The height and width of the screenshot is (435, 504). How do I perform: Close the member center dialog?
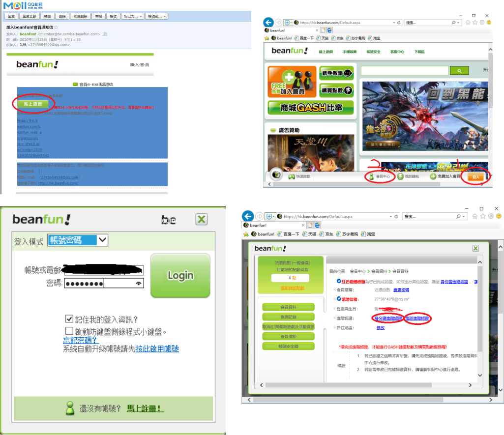click(x=475, y=248)
